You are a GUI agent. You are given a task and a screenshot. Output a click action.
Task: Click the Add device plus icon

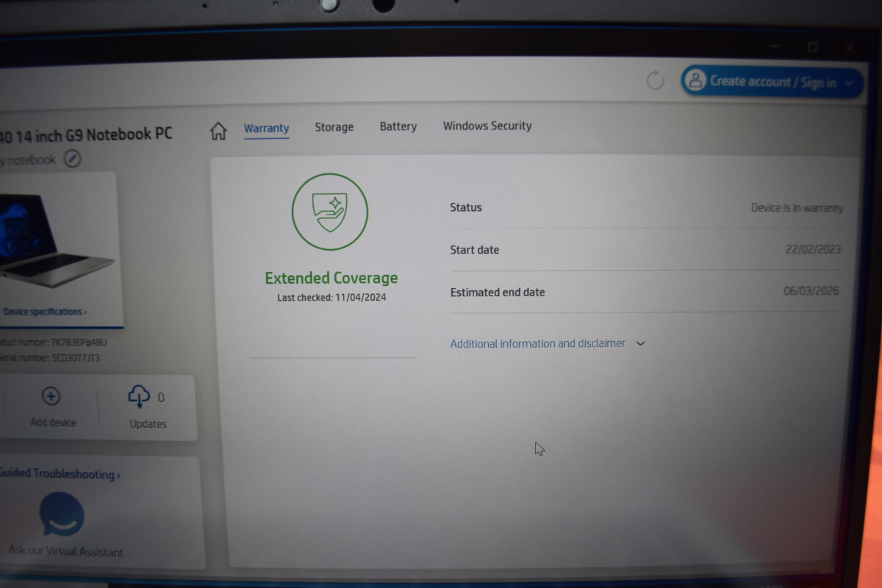(x=51, y=396)
